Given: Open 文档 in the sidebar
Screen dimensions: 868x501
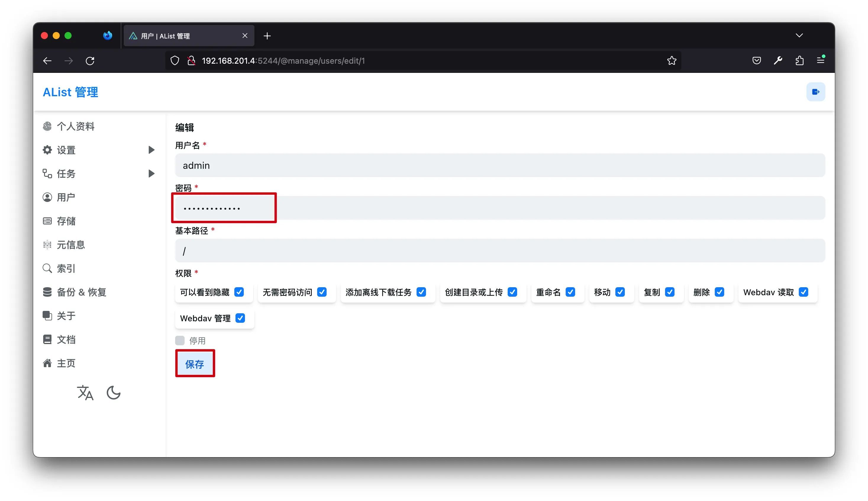Looking at the screenshot, I should pyautogui.click(x=66, y=340).
